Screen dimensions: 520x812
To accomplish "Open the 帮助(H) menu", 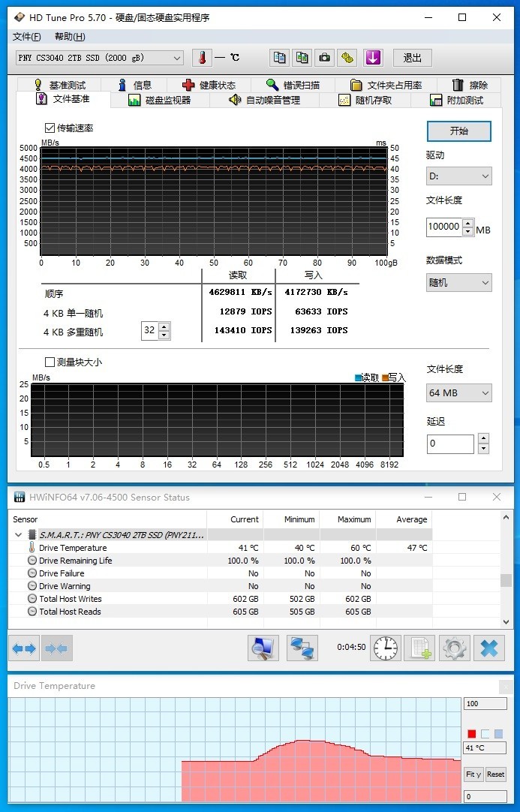I will click(70, 37).
